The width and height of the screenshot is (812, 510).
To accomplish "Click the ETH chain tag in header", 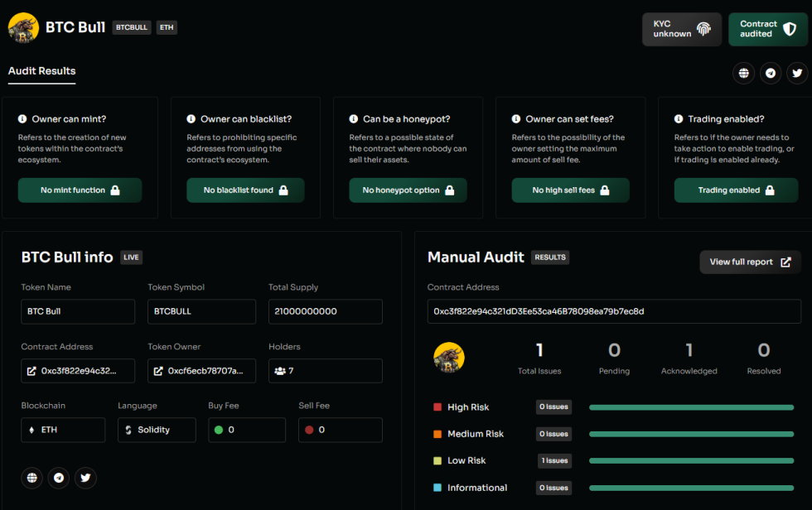I will tap(167, 27).
